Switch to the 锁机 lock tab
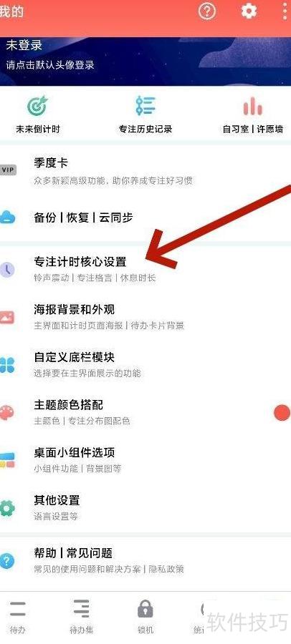Screen dimensions: 291x644 [x=145, y=617]
